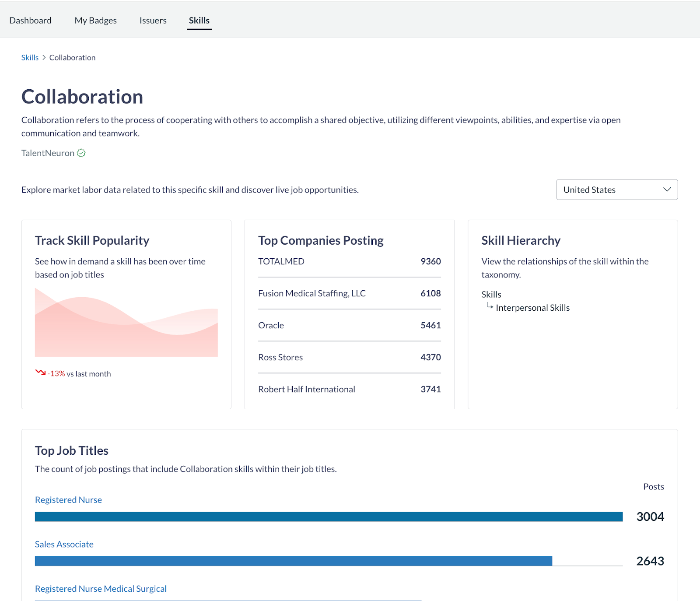Click the Skills breadcrumb link
This screenshot has width=700, height=601.
click(x=29, y=57)
